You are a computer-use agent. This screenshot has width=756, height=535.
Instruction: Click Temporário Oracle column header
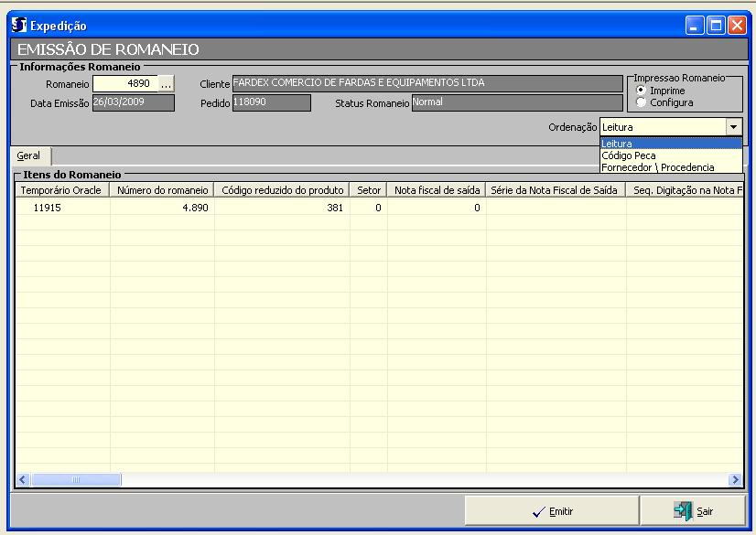[62, 190]
